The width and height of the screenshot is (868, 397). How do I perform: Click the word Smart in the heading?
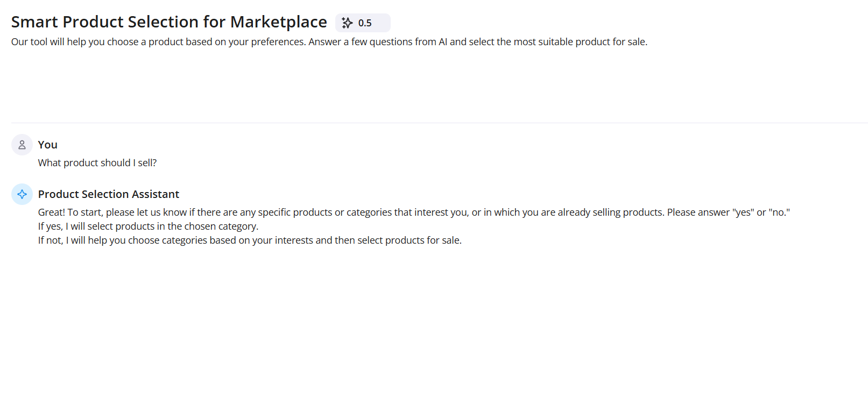pos(34,22)
